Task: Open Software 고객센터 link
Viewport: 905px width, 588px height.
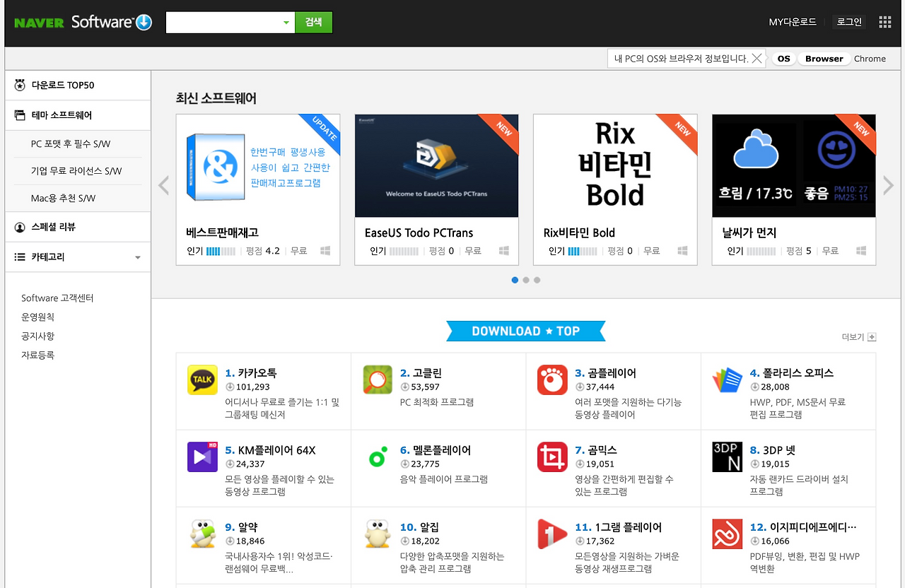Action: click(x=57, y=298)
